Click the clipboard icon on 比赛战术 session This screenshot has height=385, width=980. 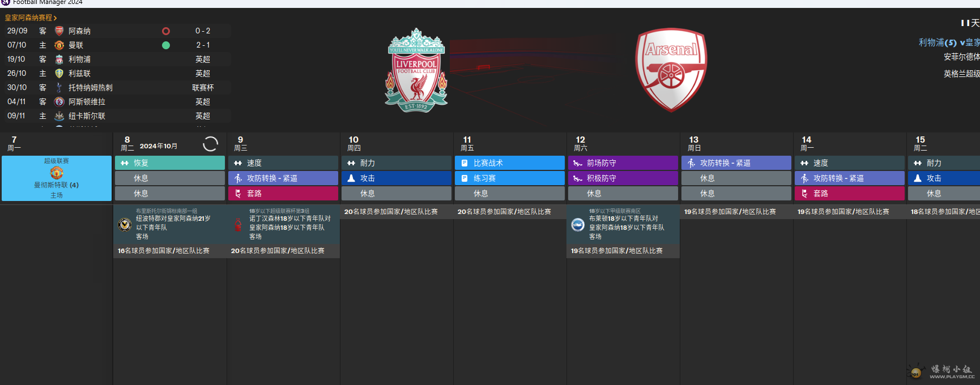coord(465,163)
